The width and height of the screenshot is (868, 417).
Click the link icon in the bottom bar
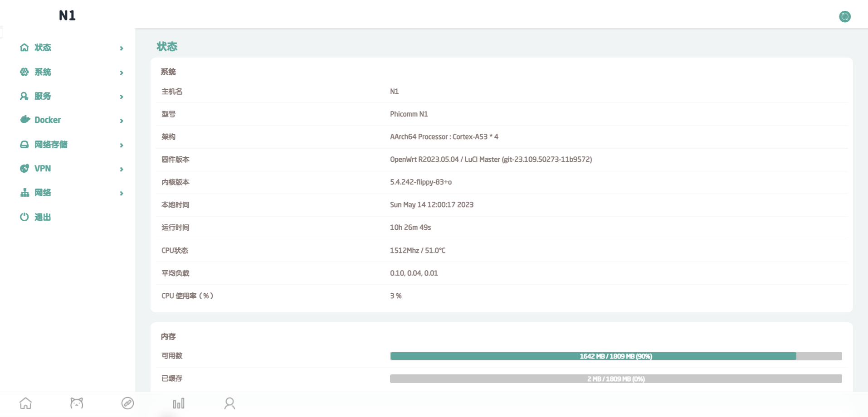127,402
